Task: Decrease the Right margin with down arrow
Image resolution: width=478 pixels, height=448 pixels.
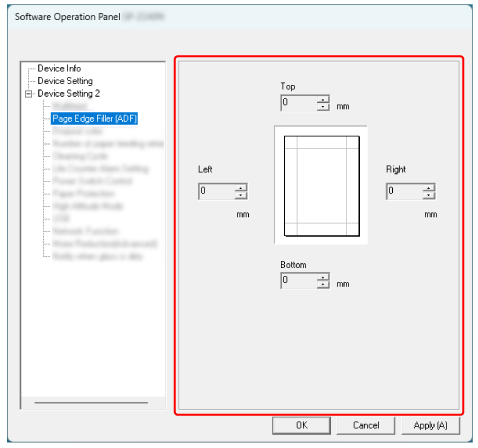Action: point(429,195)
